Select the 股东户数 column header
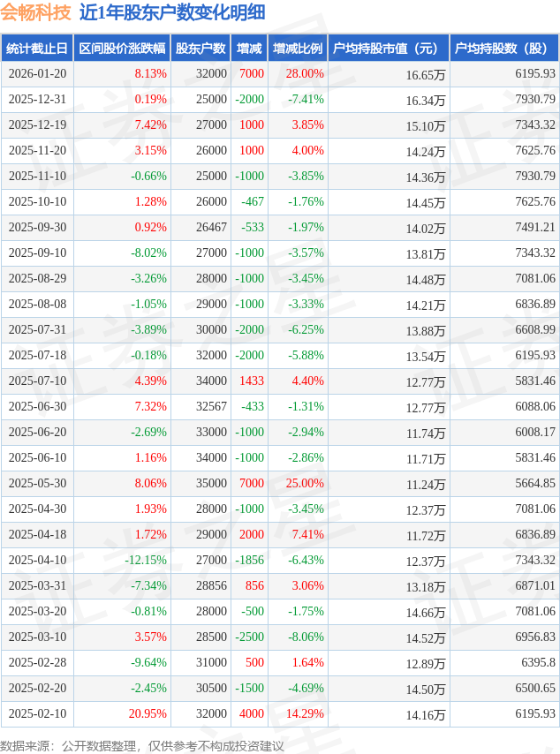560x754 pixels. click(201, 49)
